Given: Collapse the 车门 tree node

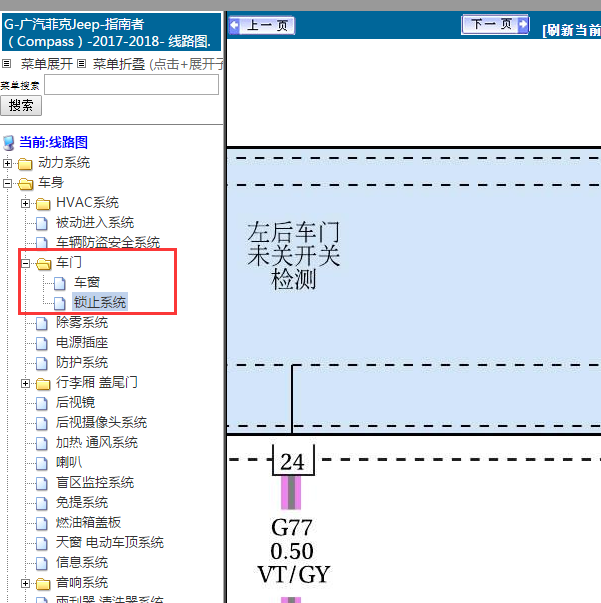Looking at the screenshot, I should 25,263.
